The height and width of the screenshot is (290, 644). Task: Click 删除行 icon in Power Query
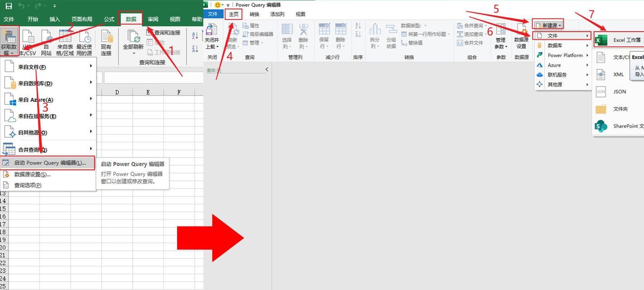[x=341, y=36]
